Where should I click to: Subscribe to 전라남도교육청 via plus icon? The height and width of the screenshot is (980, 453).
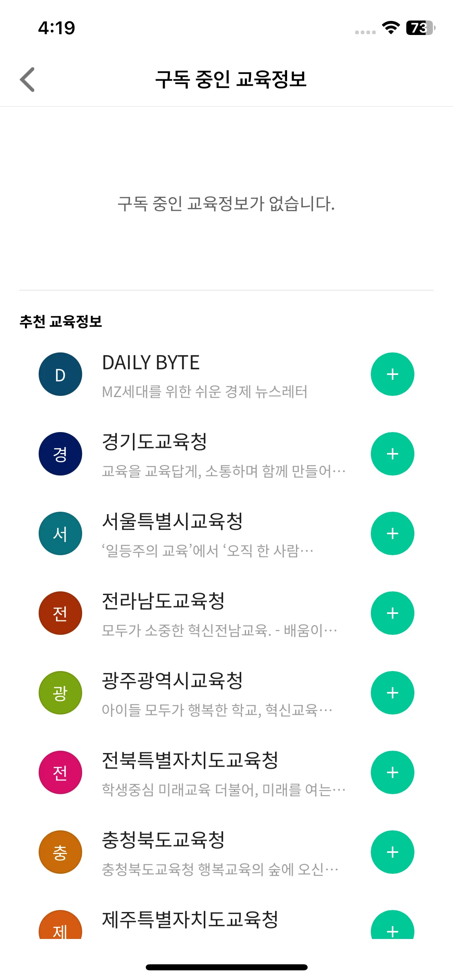tap(392, 613)
